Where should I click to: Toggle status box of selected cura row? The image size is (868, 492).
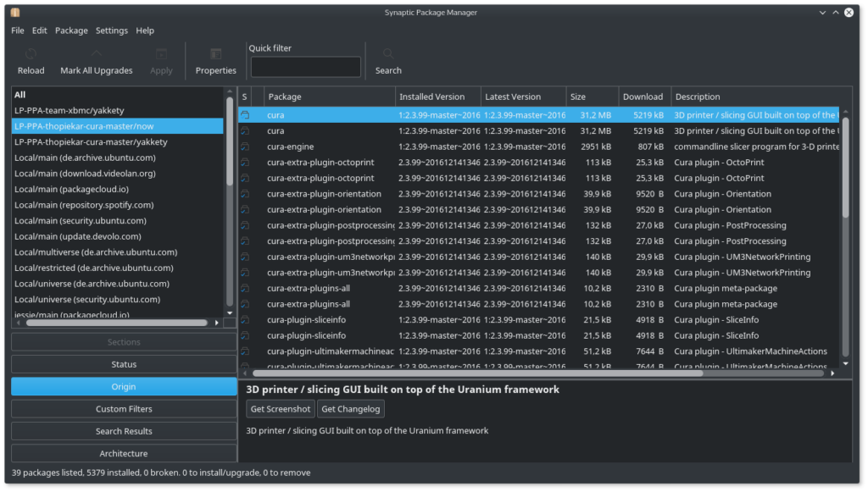point(245,115)
